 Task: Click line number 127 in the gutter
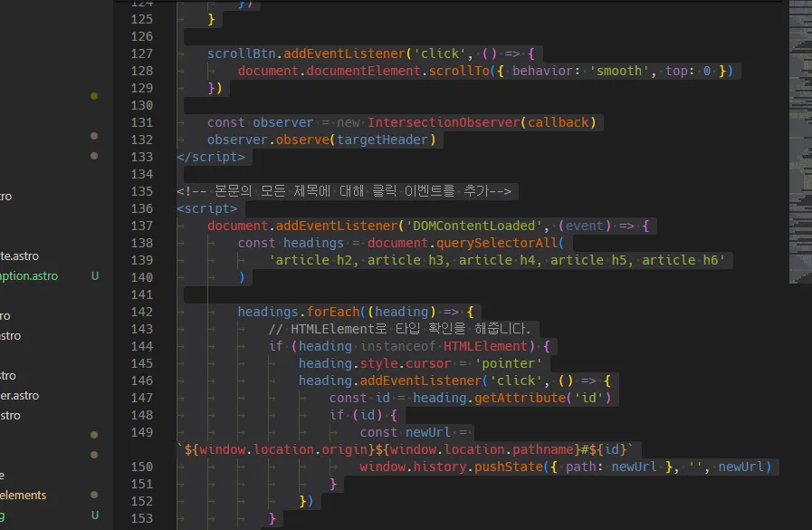[x=142, y=53]
